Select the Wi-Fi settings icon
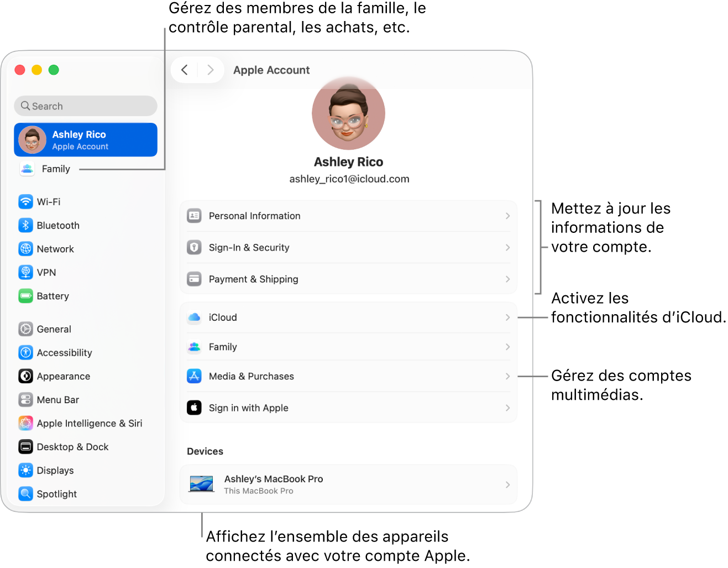Image resolution: width=728 pixels, height=568 pixels. point(26,201)
